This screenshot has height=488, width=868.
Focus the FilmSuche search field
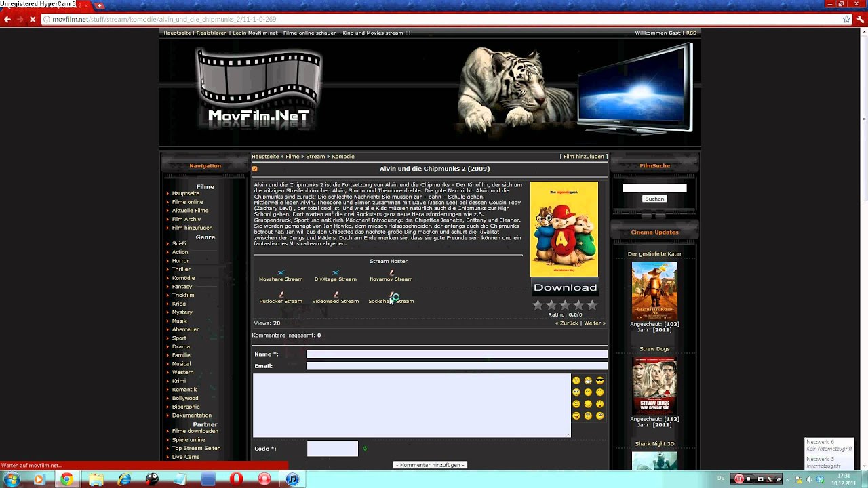pos(654,188)
